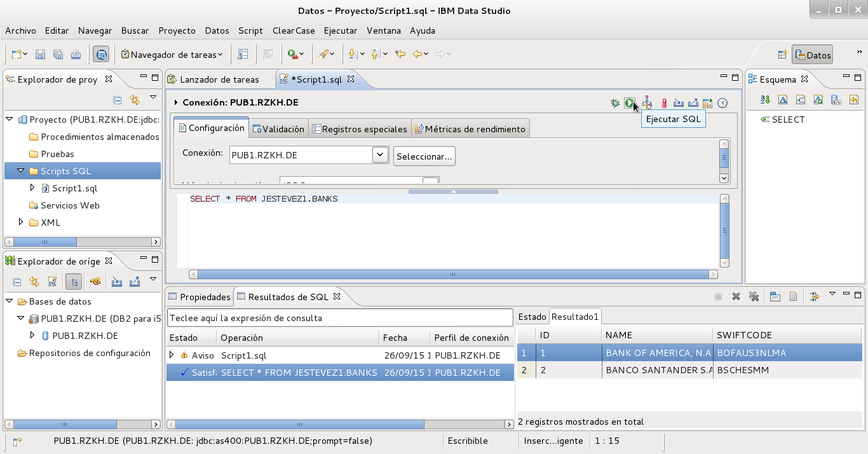
Task: Open the Ventana menu
Action: [x=384, y=31]
